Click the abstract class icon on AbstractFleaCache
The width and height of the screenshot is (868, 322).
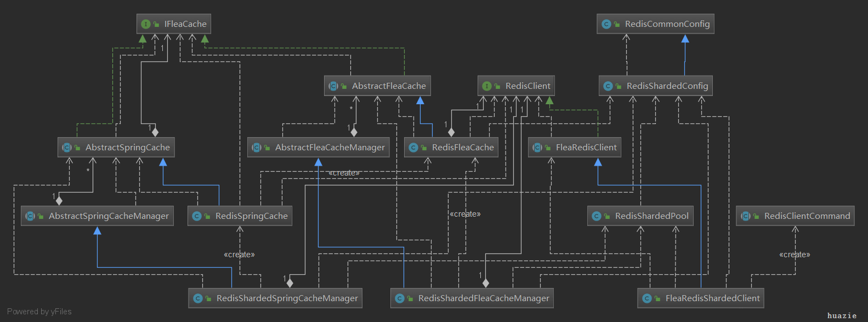click(333, 86)
